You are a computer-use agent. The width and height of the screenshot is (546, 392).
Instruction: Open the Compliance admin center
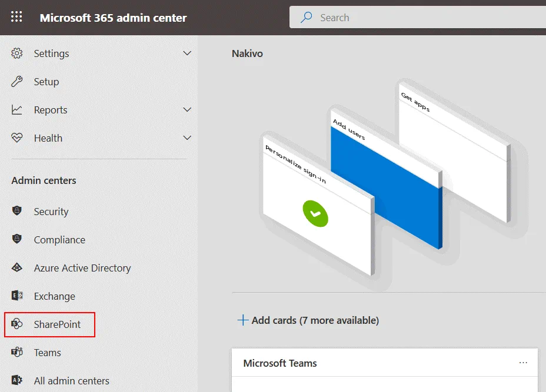59,240
